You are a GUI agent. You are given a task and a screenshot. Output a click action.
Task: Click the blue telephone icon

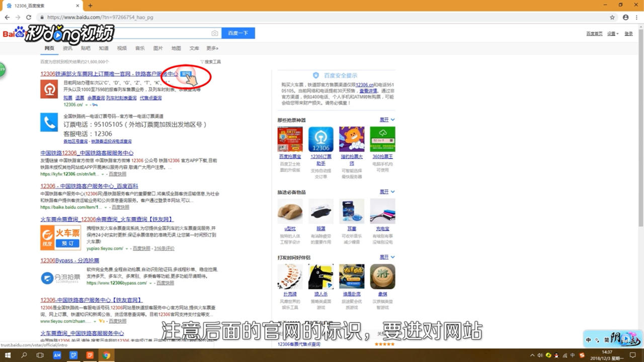coord(49,122)
